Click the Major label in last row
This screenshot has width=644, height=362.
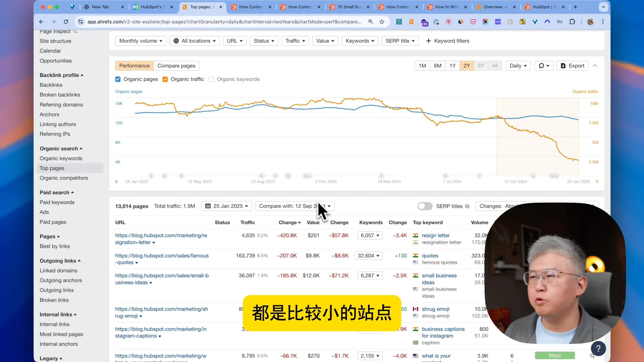coord(555,356)
